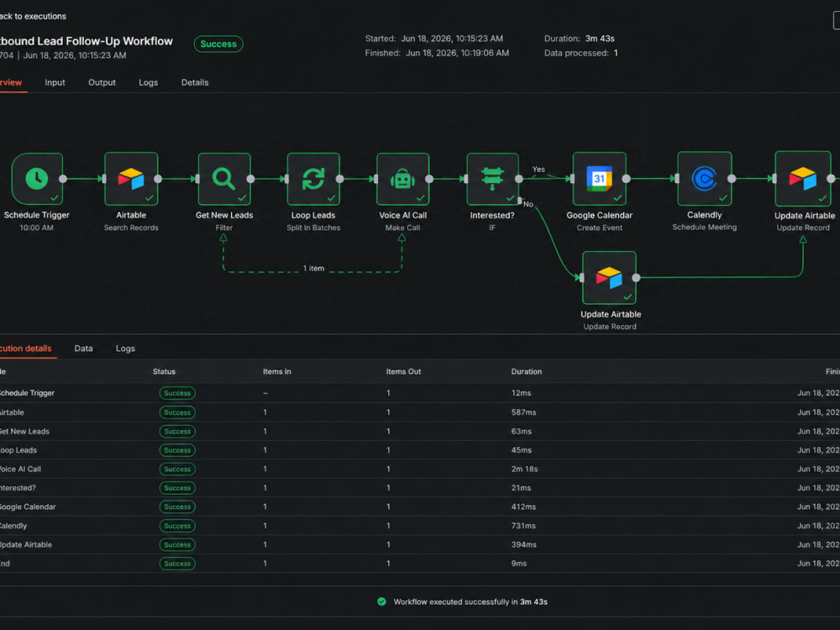Screen dimensions: 840x630
Task: Click the 45ms duration cell
Action: [522, 450]
